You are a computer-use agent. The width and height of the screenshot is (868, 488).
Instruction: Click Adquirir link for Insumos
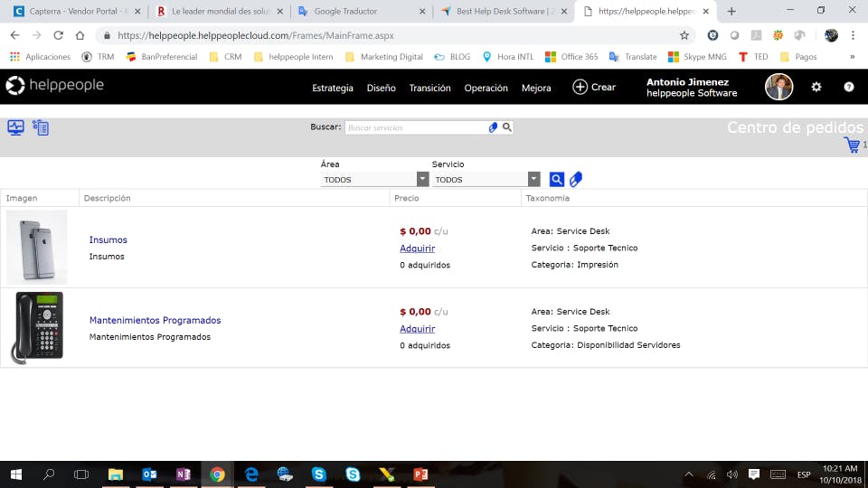point(418,249)
